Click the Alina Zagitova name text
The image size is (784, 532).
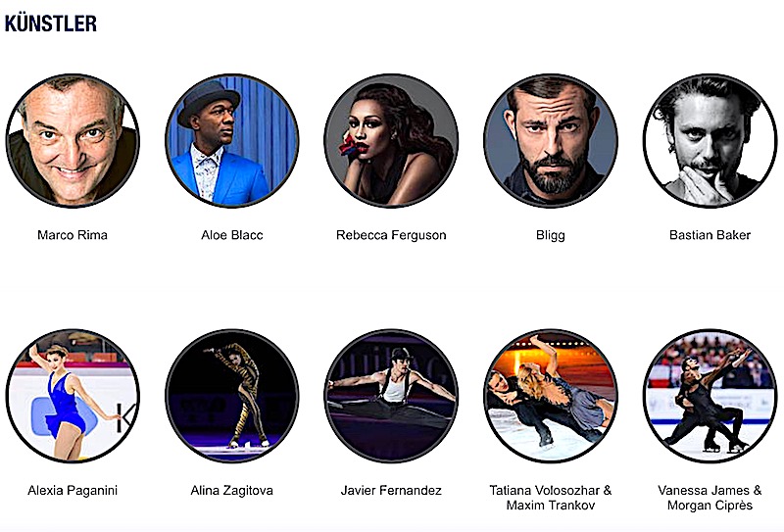coord(232,490)
